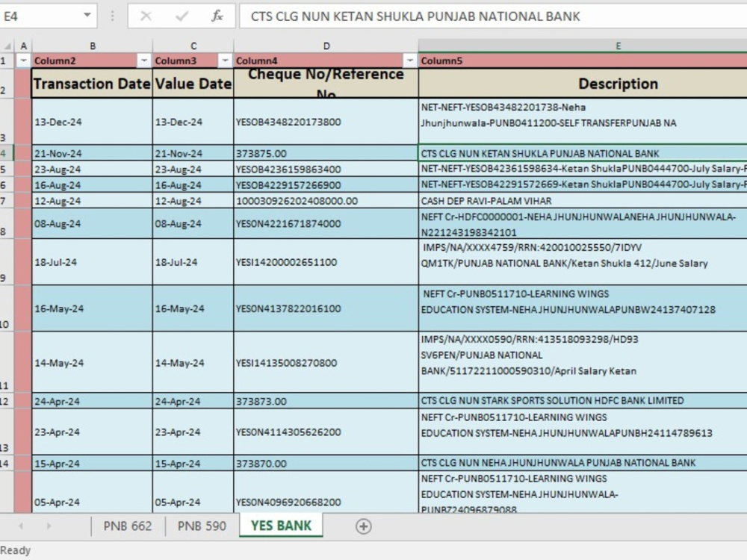Select reference cell YESON4221671874000

pyautogui.click(x=326, y=223)
